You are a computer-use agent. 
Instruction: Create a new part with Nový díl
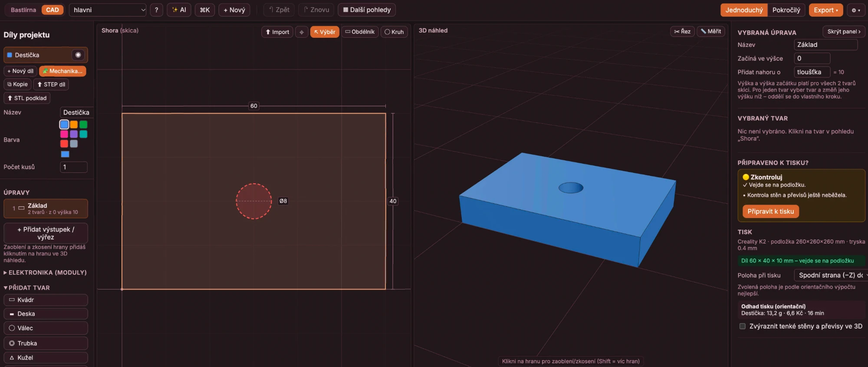pyautogui.click(x=20, y=71)
